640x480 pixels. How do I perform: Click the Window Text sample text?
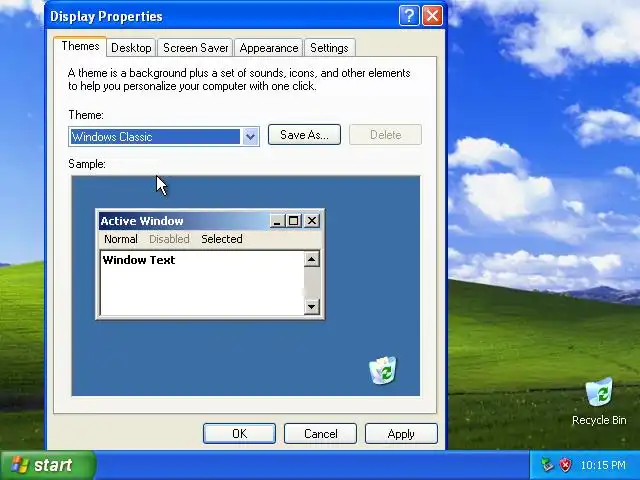[139, 260]
